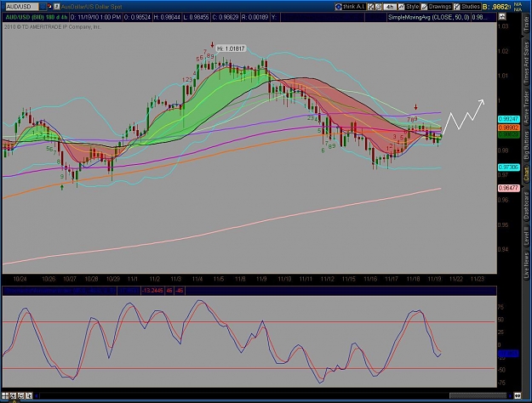This screenshot has width=532, height=403.
Task: Click the 11/19 date on the time axis
Action: pyautogui.click(x=434, y=279)
